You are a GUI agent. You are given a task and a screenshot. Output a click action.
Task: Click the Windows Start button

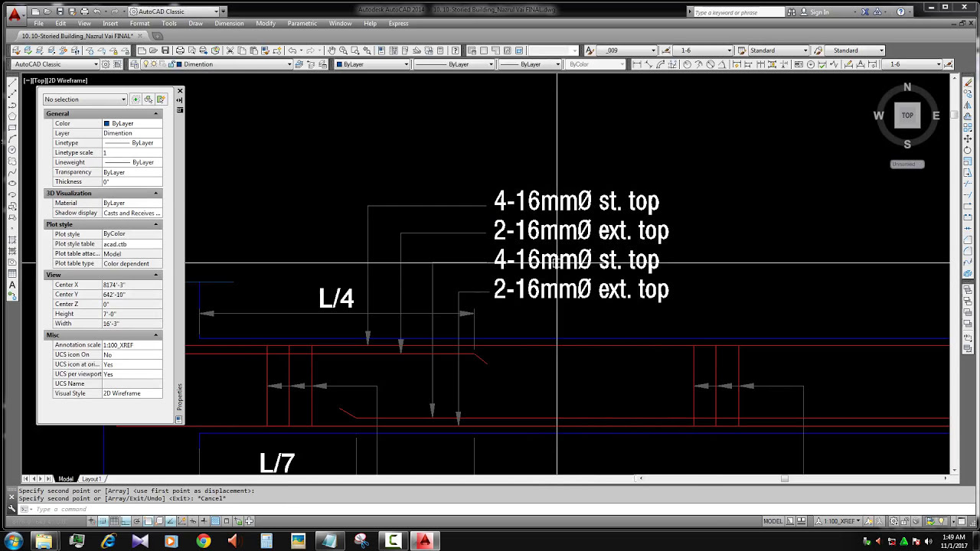14,541
